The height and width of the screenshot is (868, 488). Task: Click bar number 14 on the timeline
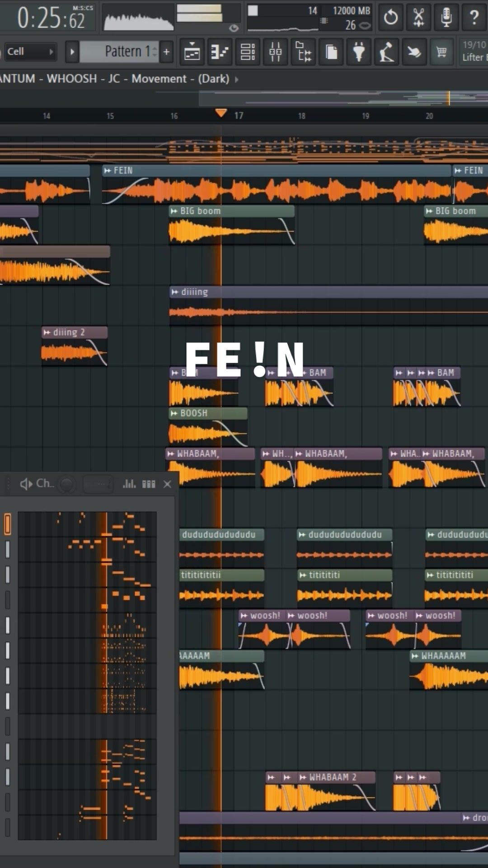coord(47,116)
